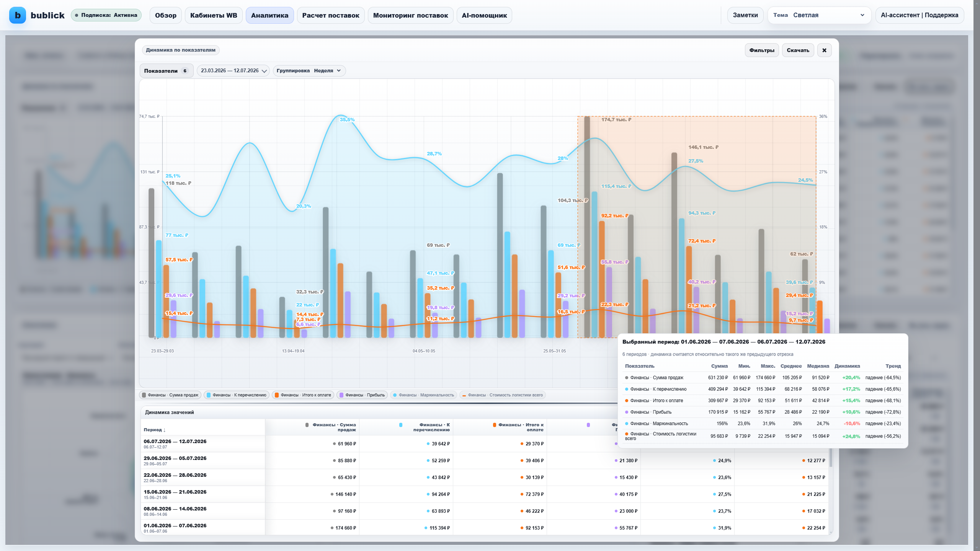Hide the Прибыль series in legend
The image size is (980, 551).
pyautogui.click(x=362, y=395)
